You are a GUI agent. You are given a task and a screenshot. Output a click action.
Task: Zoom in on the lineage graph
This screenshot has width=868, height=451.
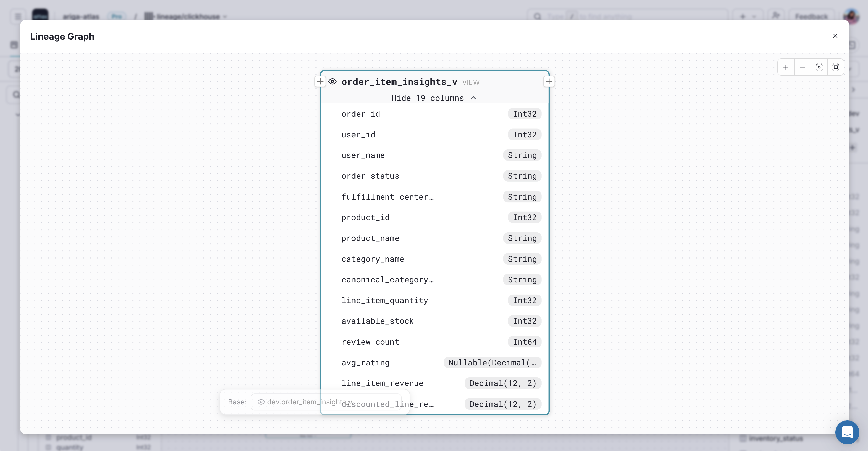tap(786, 67)
